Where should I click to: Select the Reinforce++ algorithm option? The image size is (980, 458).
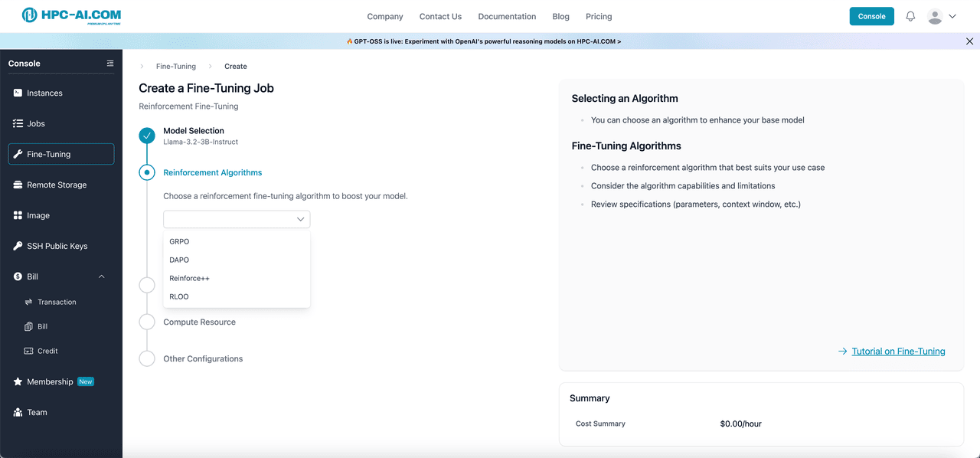click(x=189, y=279)
